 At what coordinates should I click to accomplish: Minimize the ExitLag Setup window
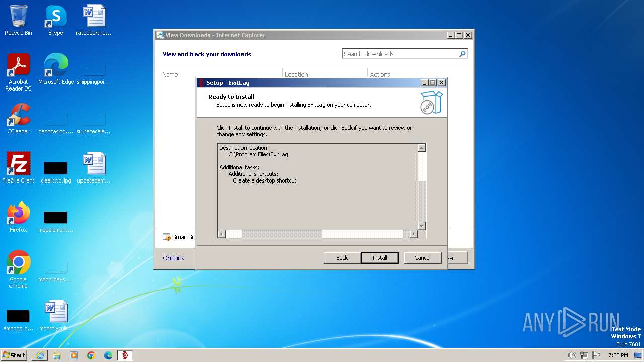click(424, 83)
